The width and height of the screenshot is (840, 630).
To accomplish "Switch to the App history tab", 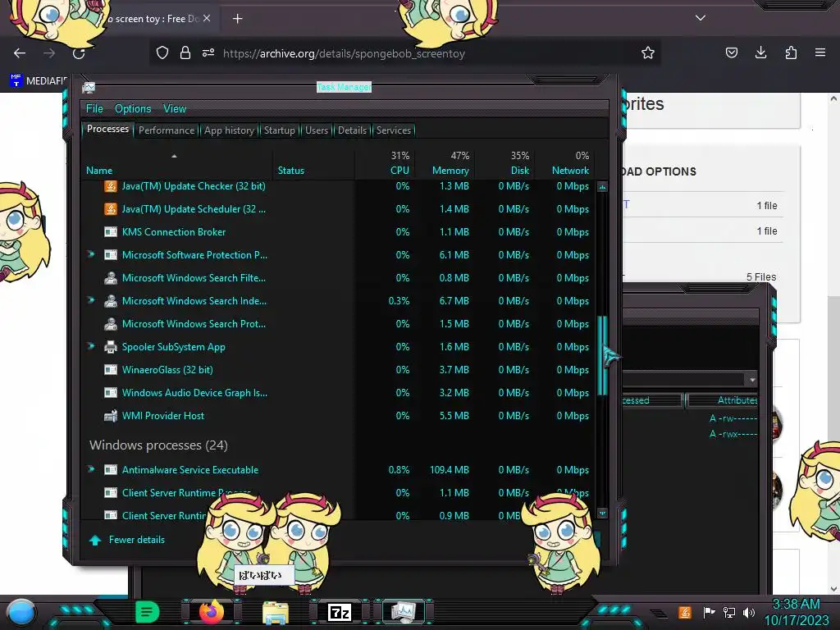I will (229, 130).
